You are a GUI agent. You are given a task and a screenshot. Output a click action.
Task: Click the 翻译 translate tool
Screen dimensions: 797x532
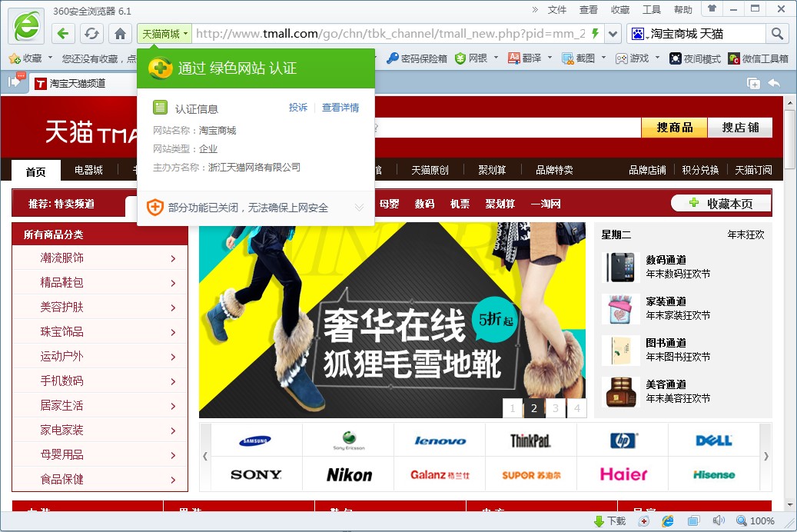click(x=525, y=58)
